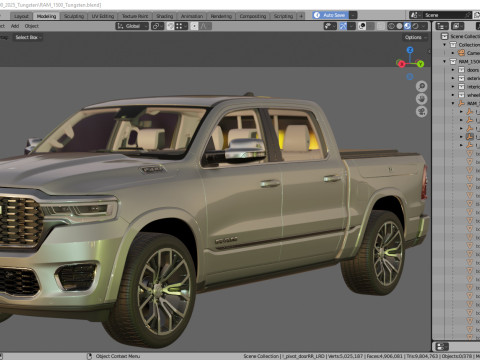Screen dimensions: 480x360
Task: Click the highlighted selected empty icon
Action: (x=470, y=137)
